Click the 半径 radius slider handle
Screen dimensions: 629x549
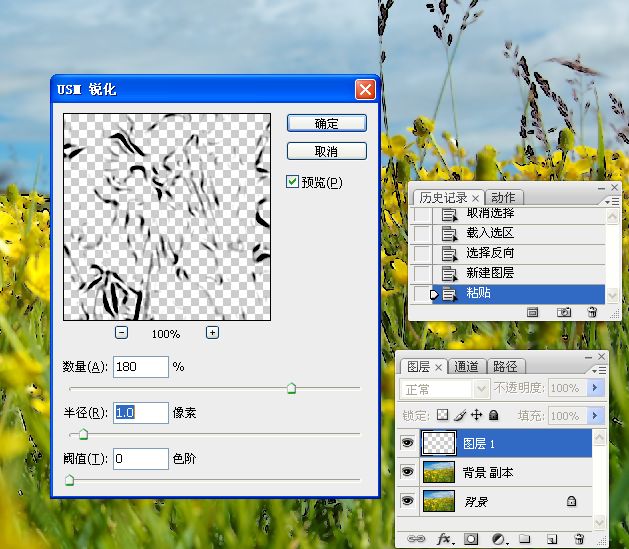[83, 434]
